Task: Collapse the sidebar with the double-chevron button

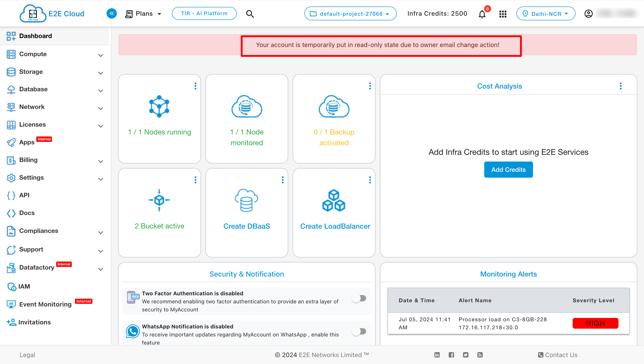Action: [x=111, y=13]
